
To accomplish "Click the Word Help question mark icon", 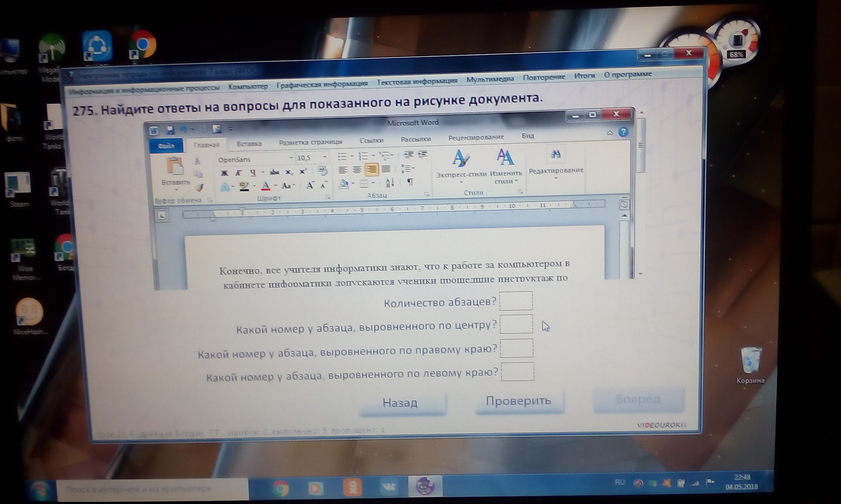I will (623, 132).
